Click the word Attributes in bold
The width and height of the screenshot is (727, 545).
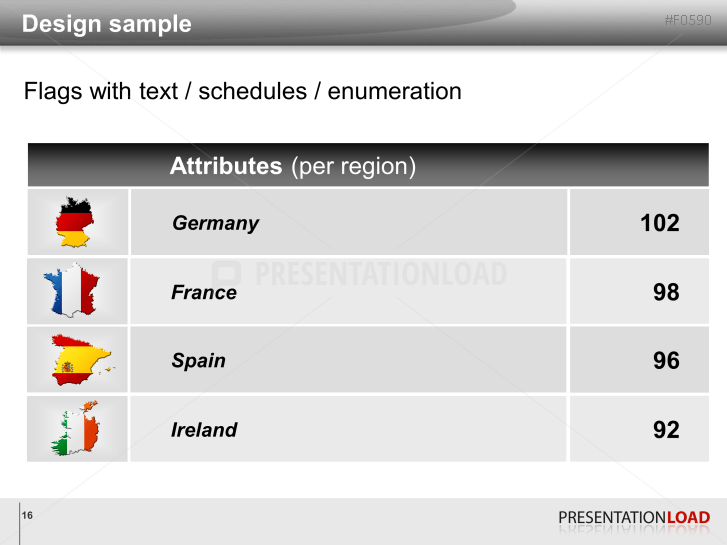coord(226,166)
